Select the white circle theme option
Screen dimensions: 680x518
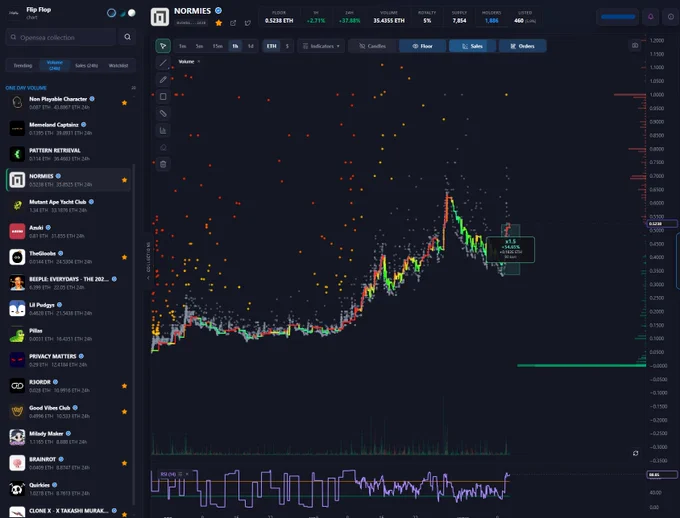132,13
